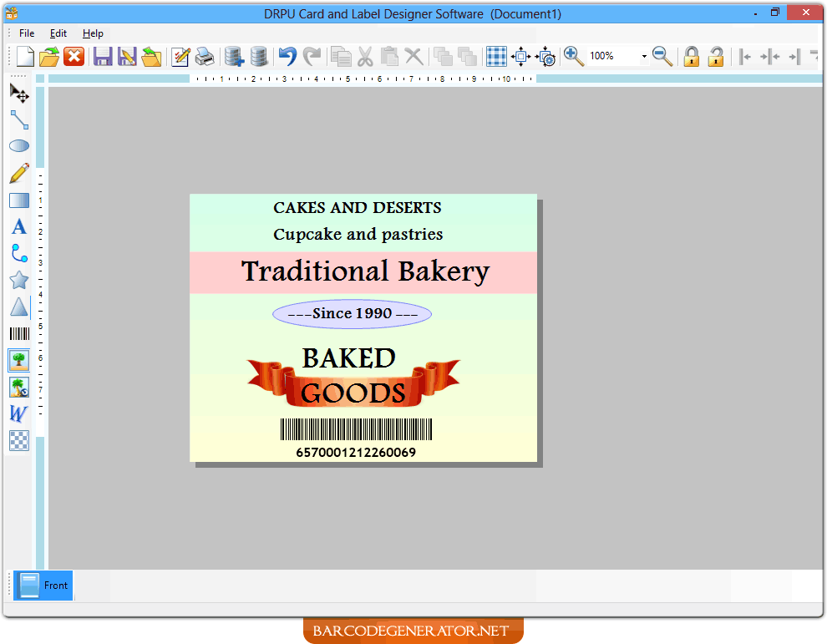
Task: Open the File menu
Action: [x=27, y=33]
